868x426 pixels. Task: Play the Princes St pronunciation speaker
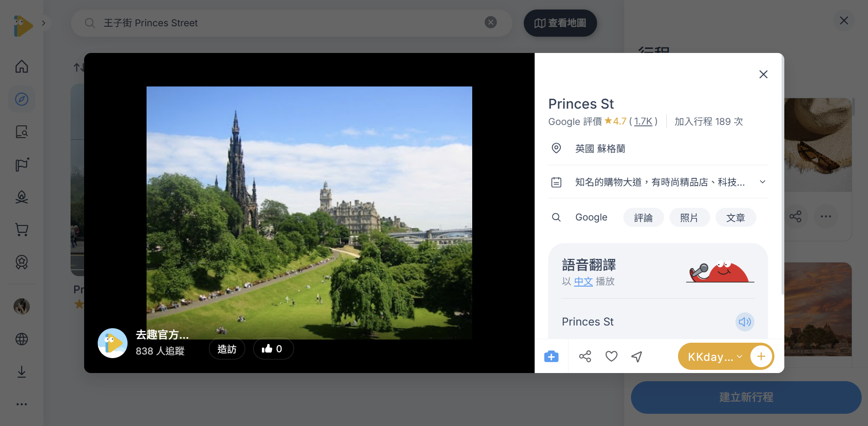[745, 322]
